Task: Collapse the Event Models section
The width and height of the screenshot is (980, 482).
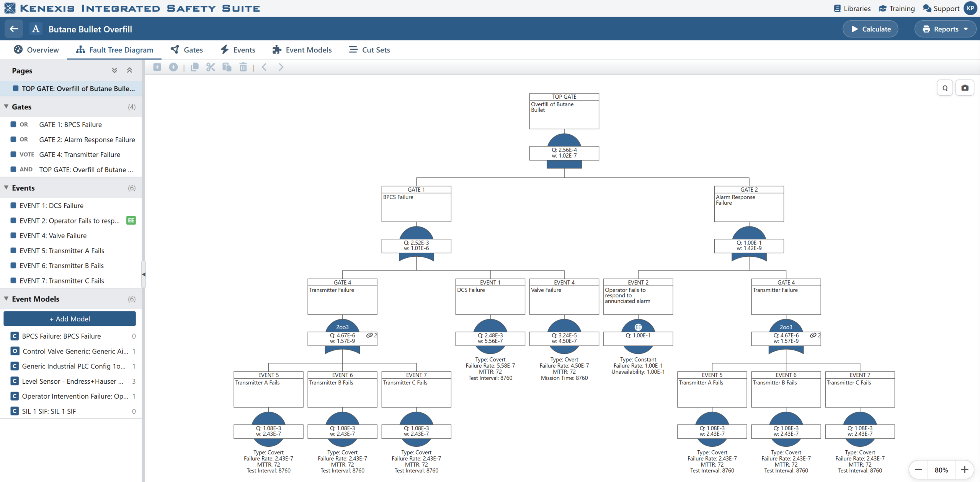Action: [x=6, y=299]
